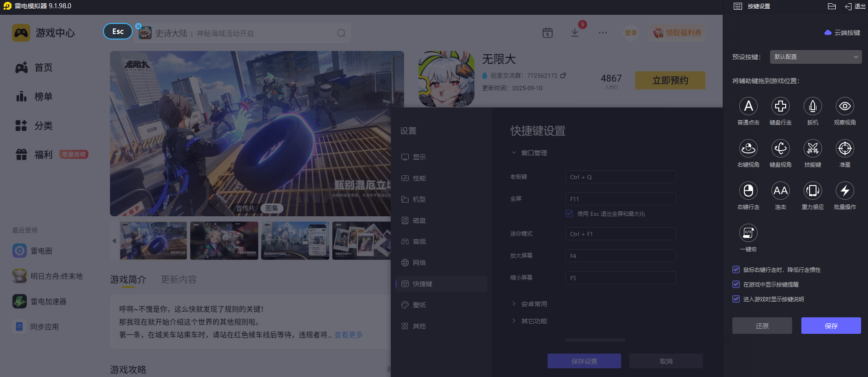868x377 pixels.
Task: Collapse the 窗口管理 section
Action: (x=514, y=153)
